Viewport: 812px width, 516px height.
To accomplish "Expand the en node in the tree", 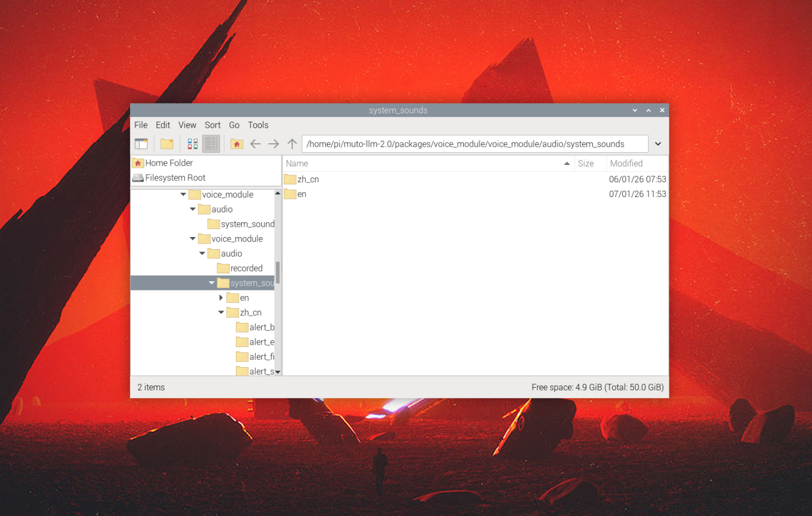I will (221, 298).
